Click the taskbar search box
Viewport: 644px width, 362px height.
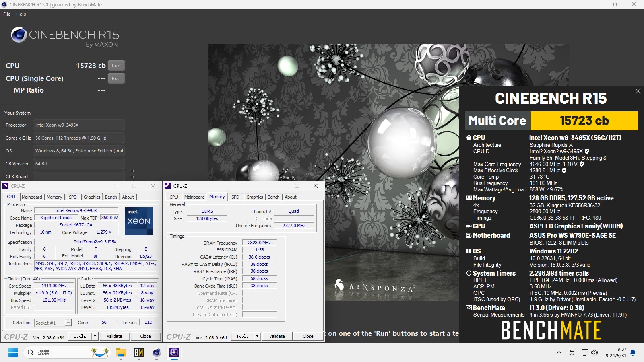[x=67, y=352]
